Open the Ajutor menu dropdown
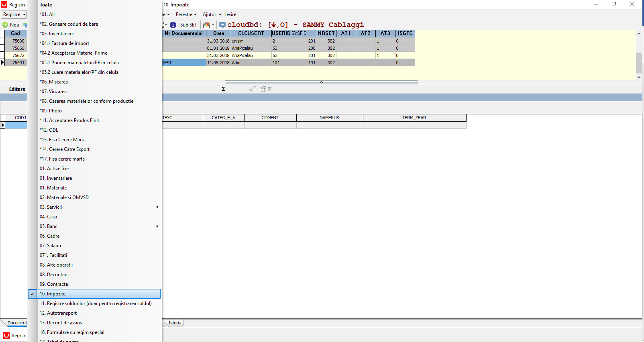 click(x=212, y=14)
